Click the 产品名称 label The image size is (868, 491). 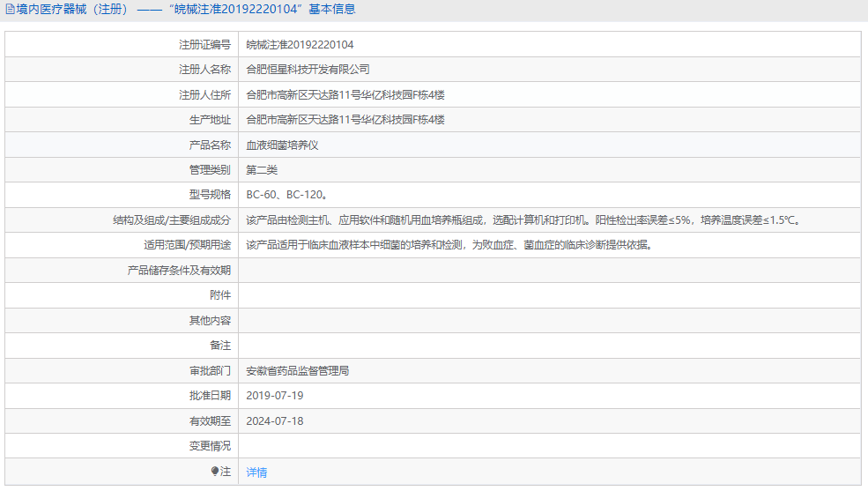point(210,145)
